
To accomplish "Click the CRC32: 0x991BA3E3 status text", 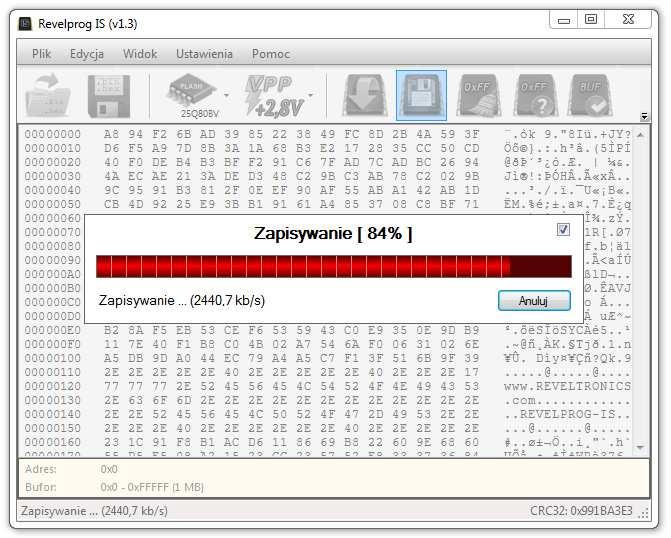I will pos(581,511).
